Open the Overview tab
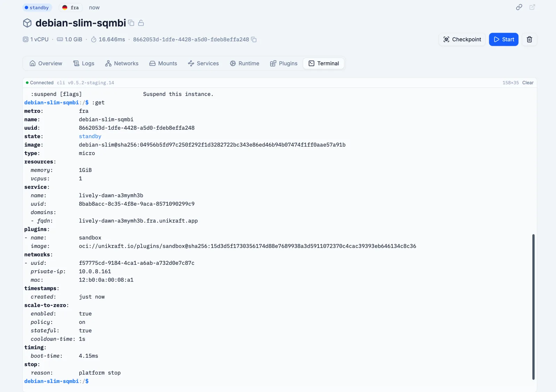The image size is (556, 392). point(46,63)
